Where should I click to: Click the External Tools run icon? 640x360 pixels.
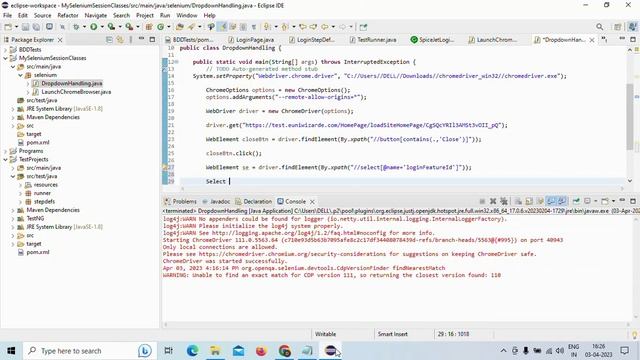click(129, 27)
